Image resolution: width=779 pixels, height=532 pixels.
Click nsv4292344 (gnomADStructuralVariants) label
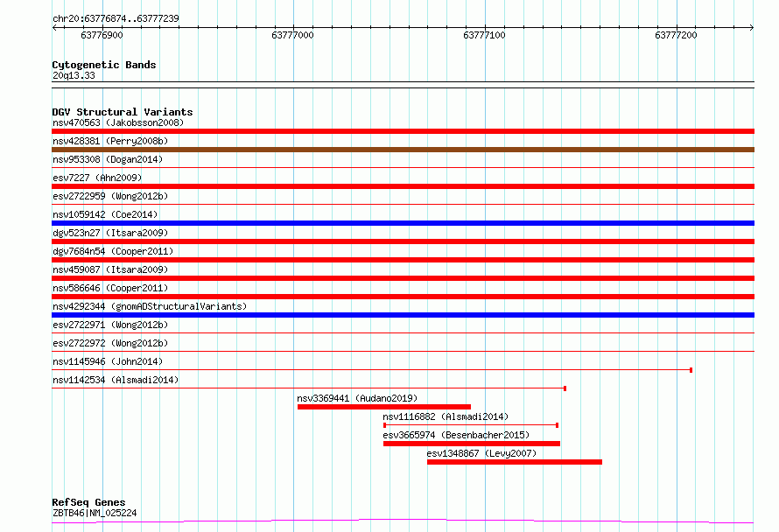[x=150, y=306]
